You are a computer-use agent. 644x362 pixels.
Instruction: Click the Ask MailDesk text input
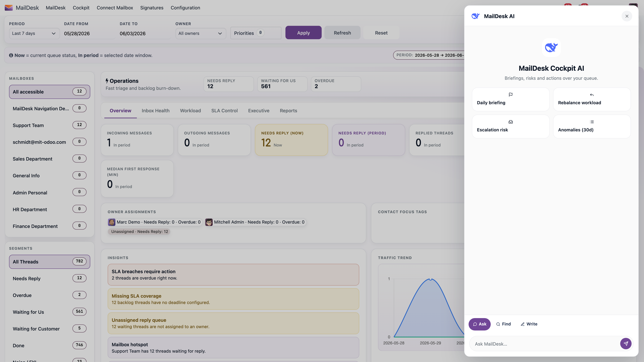click(545, 344)
